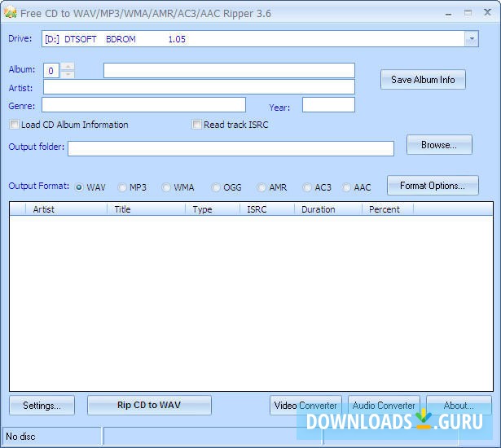This screenshot has width=501, height=448.
Task: Click the application icon in title bar
Action: tap(11, 13)
